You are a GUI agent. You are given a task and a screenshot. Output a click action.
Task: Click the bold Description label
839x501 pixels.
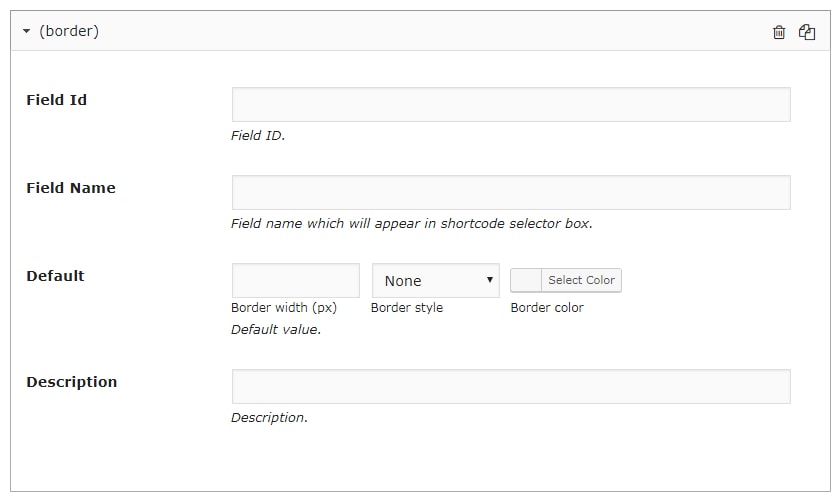[x=71, y=382]
